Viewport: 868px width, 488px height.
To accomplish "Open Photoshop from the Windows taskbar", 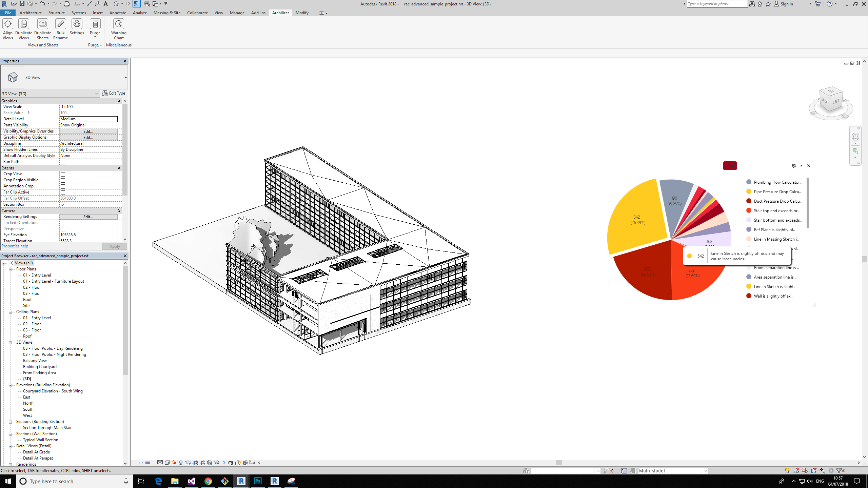I will point(258,481).
